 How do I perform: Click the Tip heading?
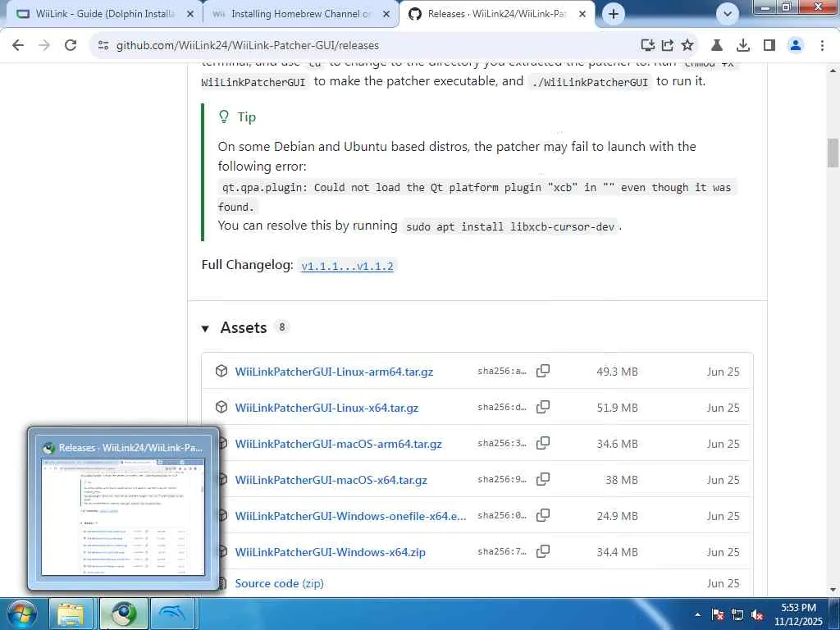point(246,116)
